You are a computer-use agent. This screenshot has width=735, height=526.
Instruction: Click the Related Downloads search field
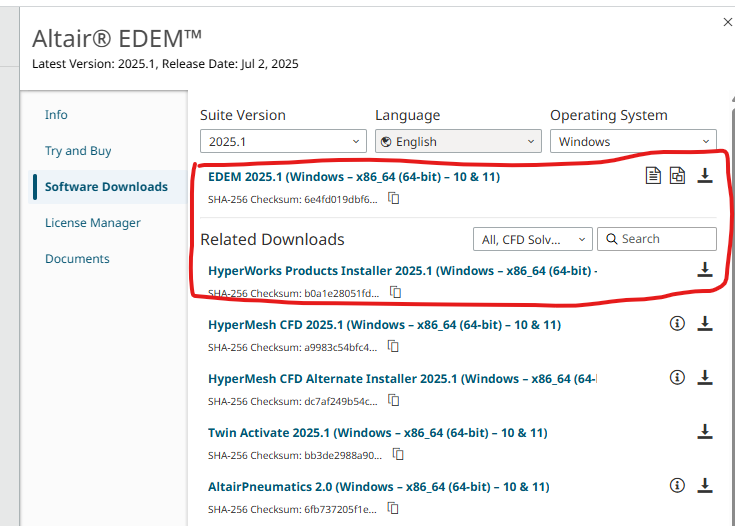pyautogui.click(x=657, y=239)
